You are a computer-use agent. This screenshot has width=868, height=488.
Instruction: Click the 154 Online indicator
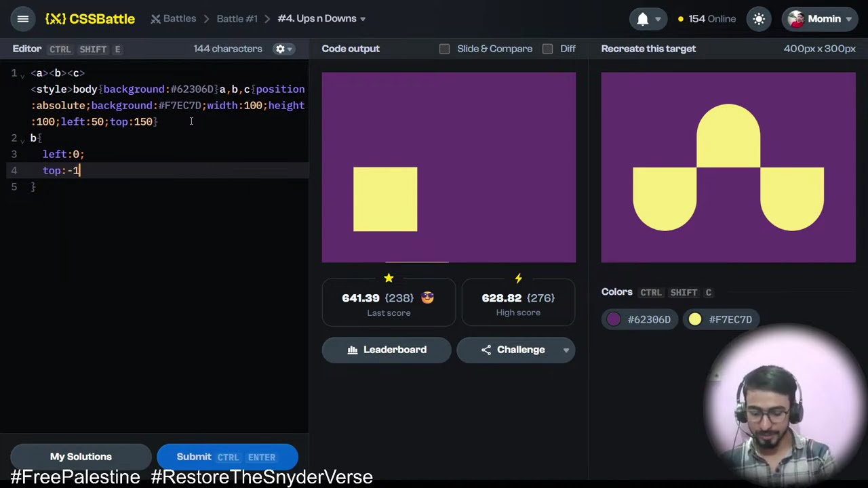coord(707,19)
